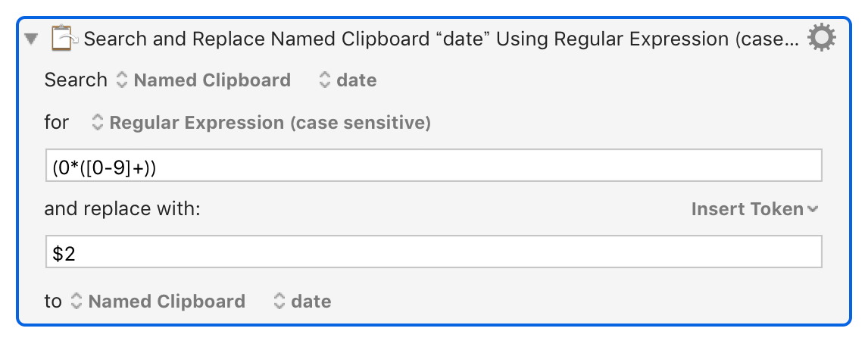Screen dimensions: 868x347
Task: Click the replacement field containing $2
Action: 433,252
